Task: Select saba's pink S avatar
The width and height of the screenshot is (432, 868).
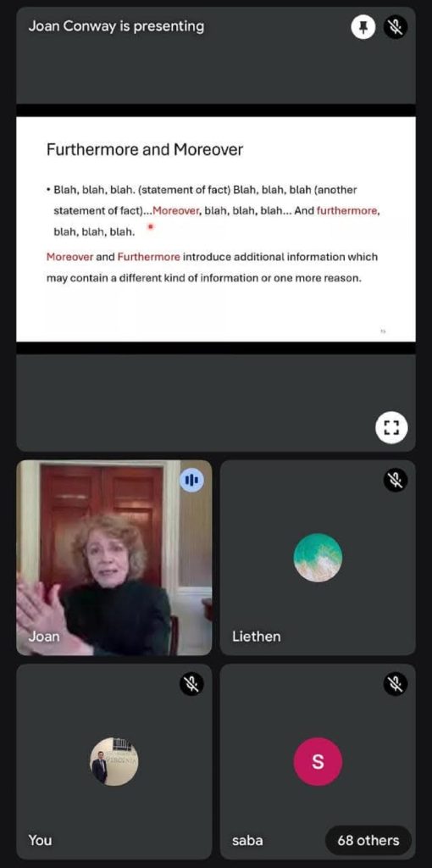Action: pos(318,762)
